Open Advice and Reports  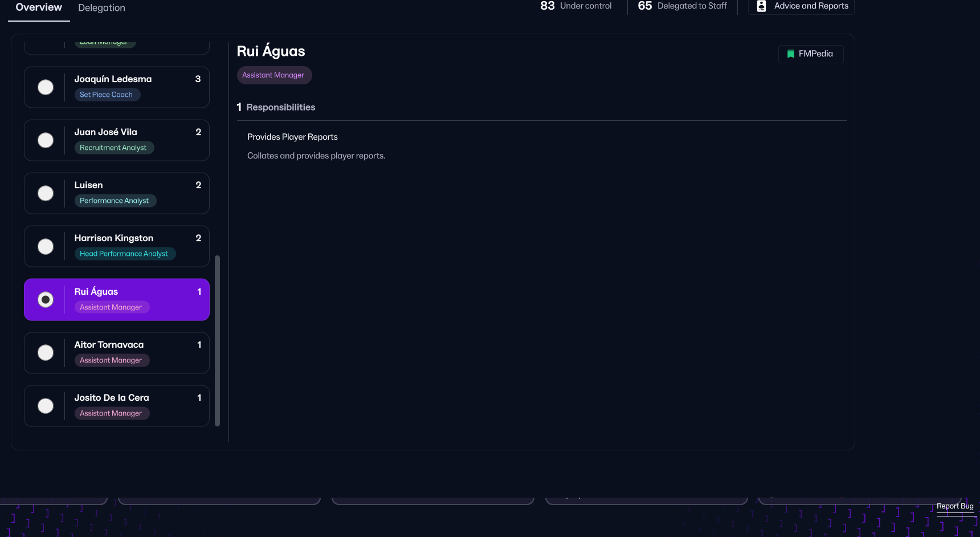pyautogui.click(x=801, y=6)
